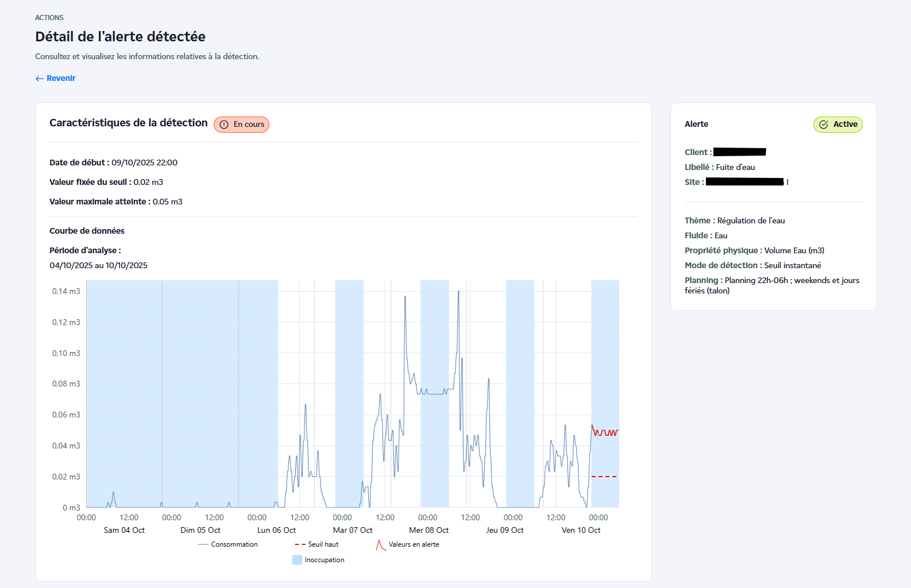
Task: Click the red dashed Seuil haut legend icon
Action: 300,544
